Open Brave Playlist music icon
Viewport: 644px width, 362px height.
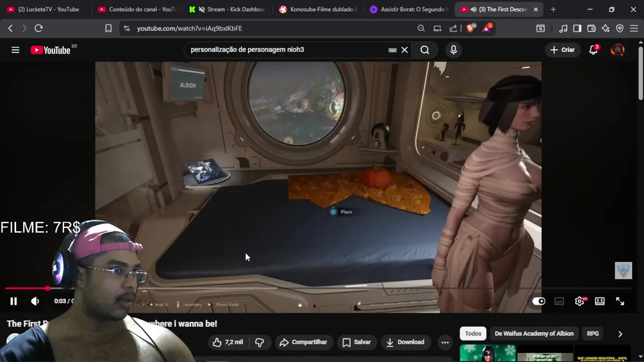tap(563, 29)
